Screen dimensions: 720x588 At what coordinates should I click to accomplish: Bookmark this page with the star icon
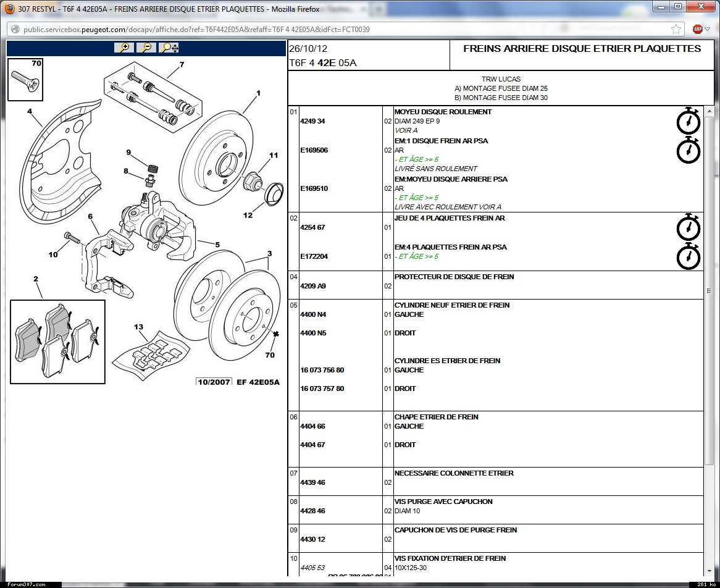pyautogui.click(x=676, y=29)
